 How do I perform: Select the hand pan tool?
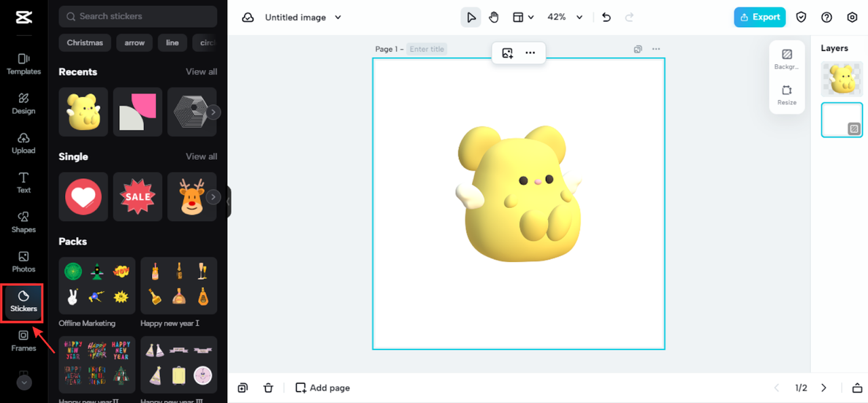point(494,18)
